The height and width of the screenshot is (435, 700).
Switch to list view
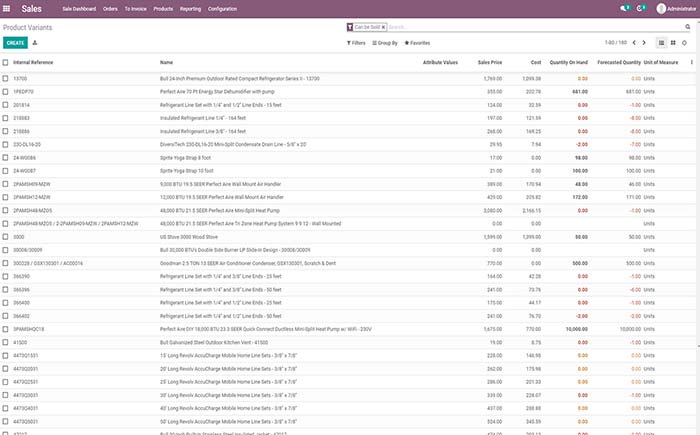point(661,43)
